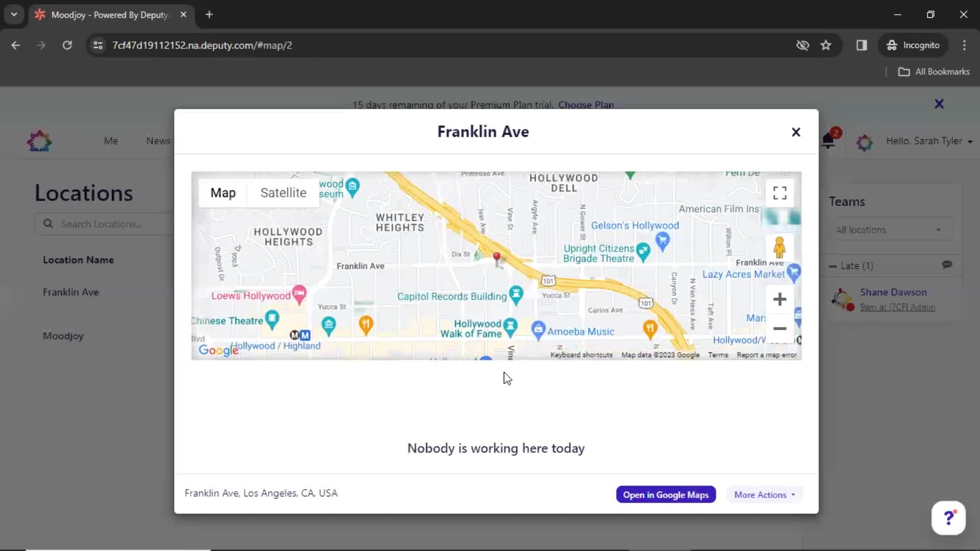This screenshot has height=551, width=980.
Task: Click the user profile avatar icon
Action: 864,141
